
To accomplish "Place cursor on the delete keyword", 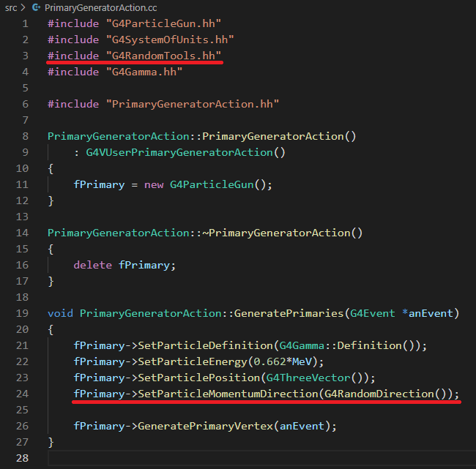I will click(x=93, y=265).
